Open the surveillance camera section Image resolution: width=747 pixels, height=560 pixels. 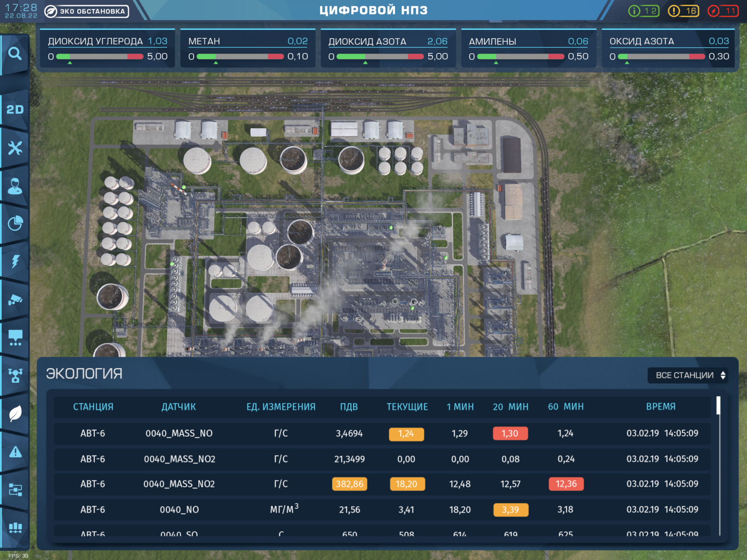coord(15,300)
